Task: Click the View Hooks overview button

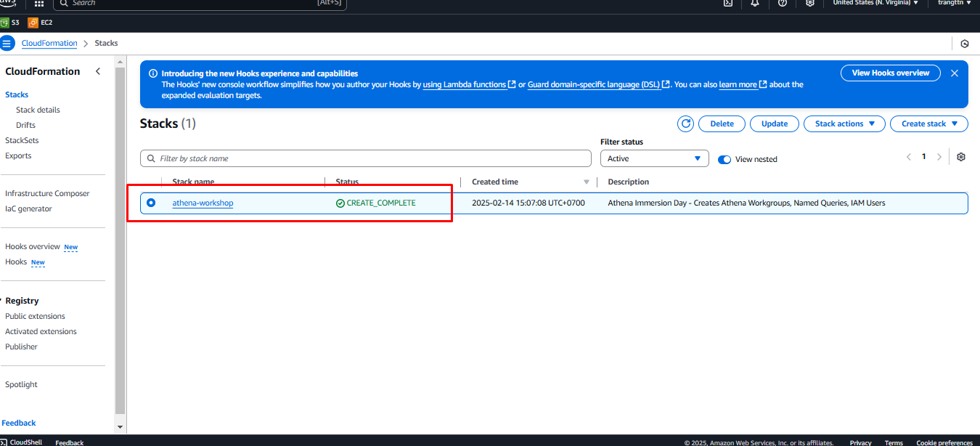Action: pos(890,73)
